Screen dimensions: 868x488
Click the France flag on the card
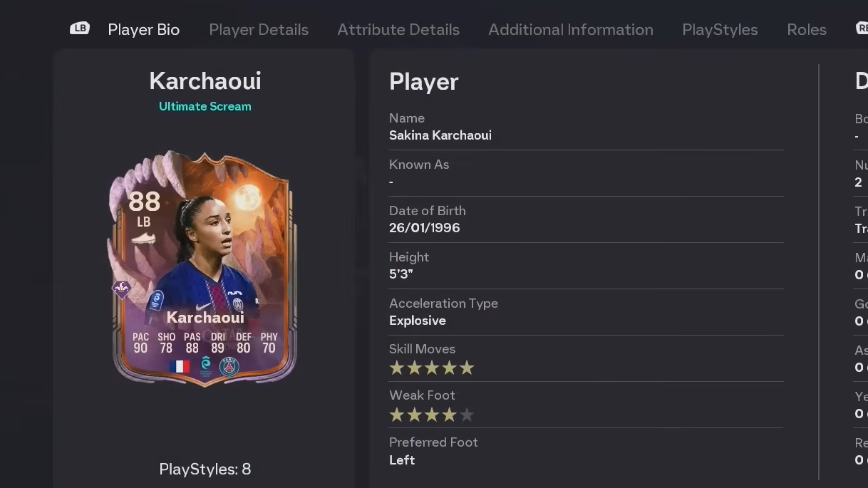180,366
